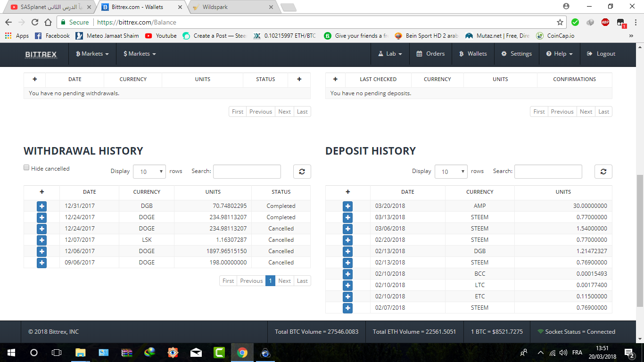This screenshot has height=362, width=644.
Task: Expand the STEEM 02/13/2018 deposit row
Action: tap(347, 263)
